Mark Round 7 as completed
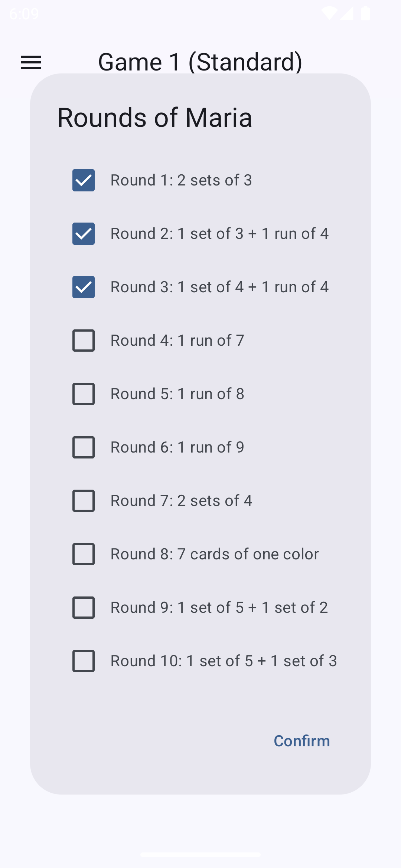 pyautogui.click(x=84, y=501)
